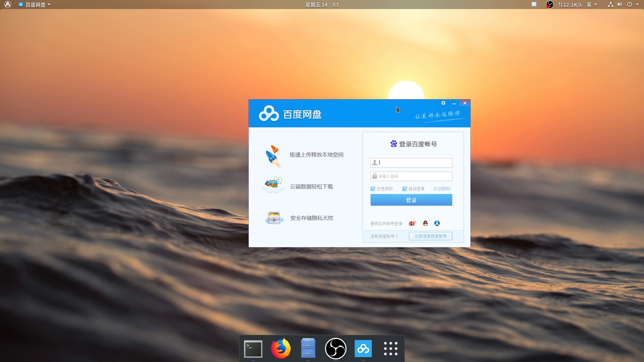Open Firefox from the dock
This screenshot has height=362, width=644.
pos(280,349)
